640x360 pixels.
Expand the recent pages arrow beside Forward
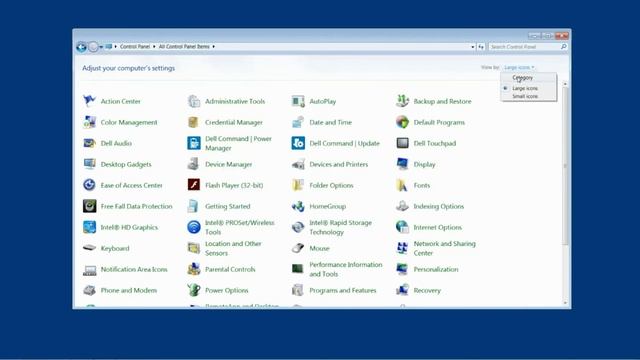[101, 47]
